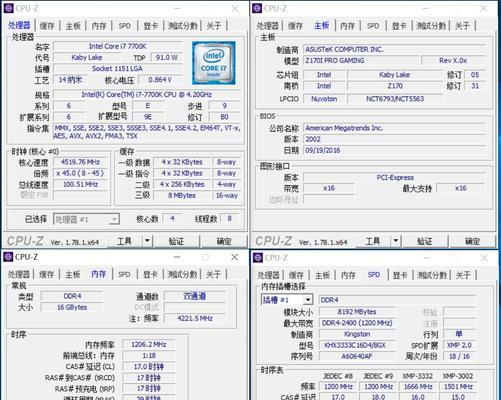The image size is (501, 400).
Task: Click the CPU-Z title icon in processor window
Action: (8, 8)
